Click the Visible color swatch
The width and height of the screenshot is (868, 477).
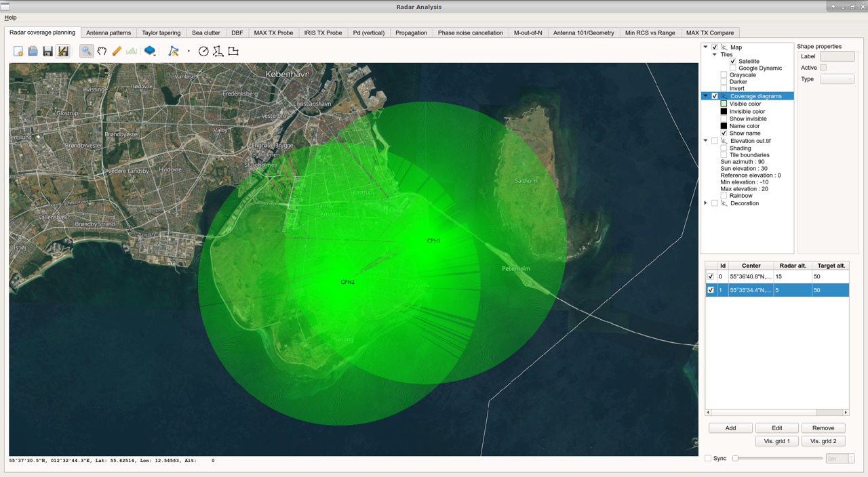click(724, 103)
